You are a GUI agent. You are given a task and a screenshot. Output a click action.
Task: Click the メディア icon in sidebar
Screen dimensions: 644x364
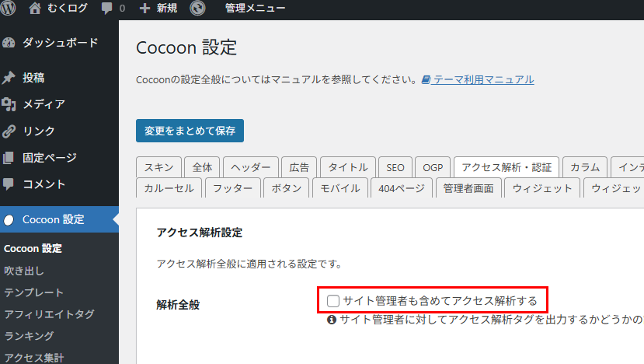(x=9, y=104)
